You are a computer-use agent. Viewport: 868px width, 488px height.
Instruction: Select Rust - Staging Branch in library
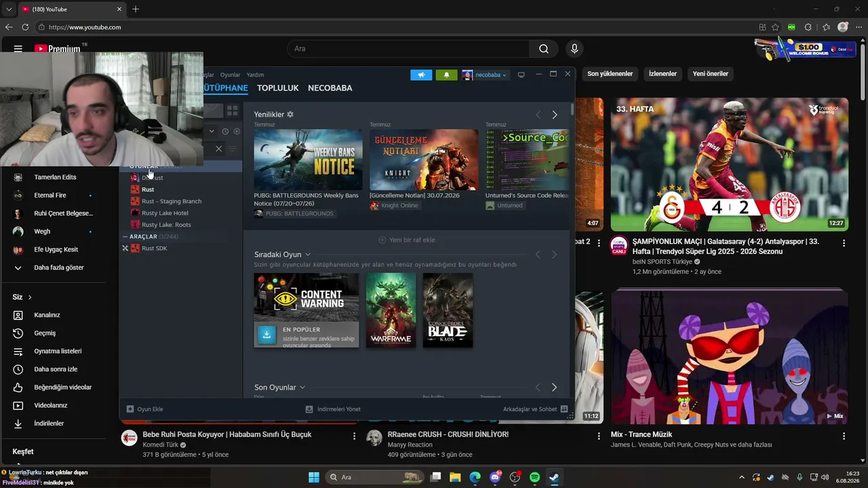(172, 201)
